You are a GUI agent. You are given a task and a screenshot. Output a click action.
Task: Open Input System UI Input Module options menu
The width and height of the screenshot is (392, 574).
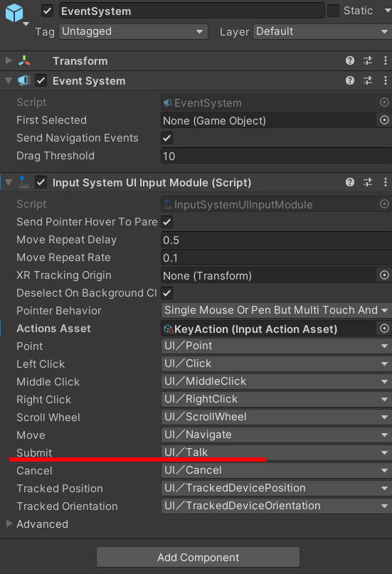[x=386, y=182]
